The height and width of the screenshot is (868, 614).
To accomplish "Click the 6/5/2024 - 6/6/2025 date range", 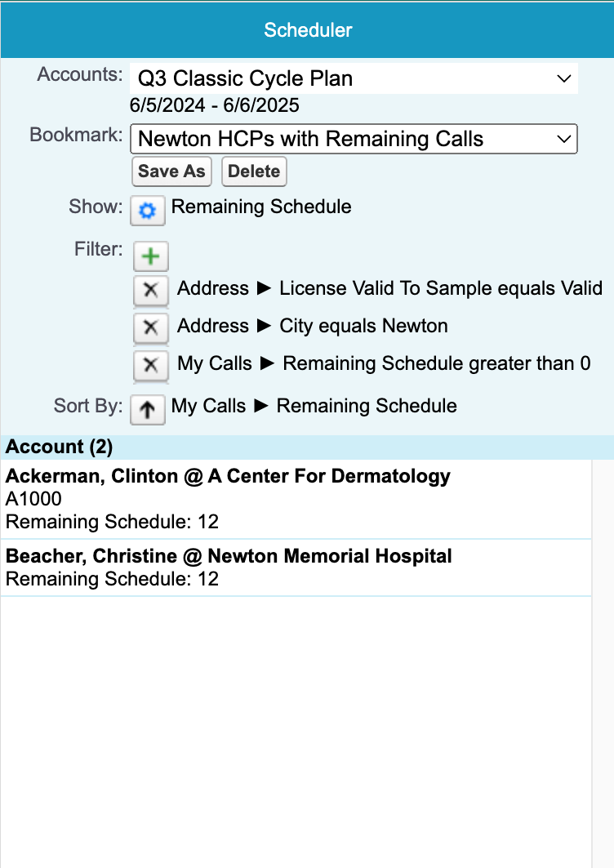I will (214, 105).
